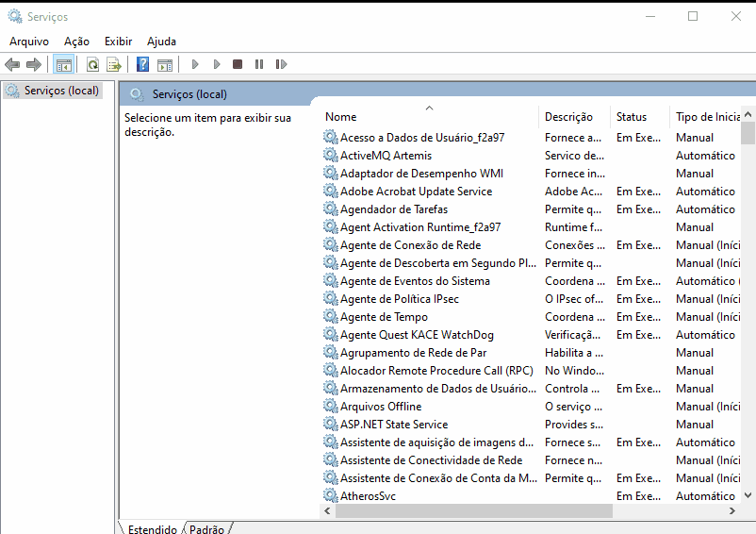Select Agente de Eventos do Sistema service
Viewport: 756px width, 534px height.
415,281
